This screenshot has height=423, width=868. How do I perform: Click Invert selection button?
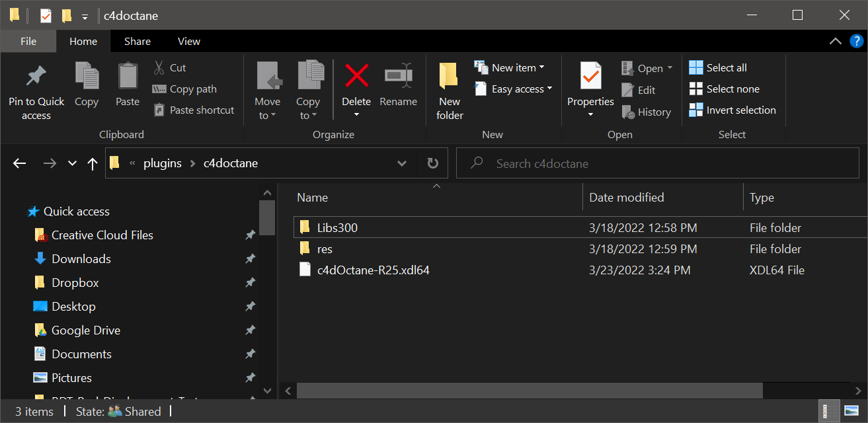732,110
